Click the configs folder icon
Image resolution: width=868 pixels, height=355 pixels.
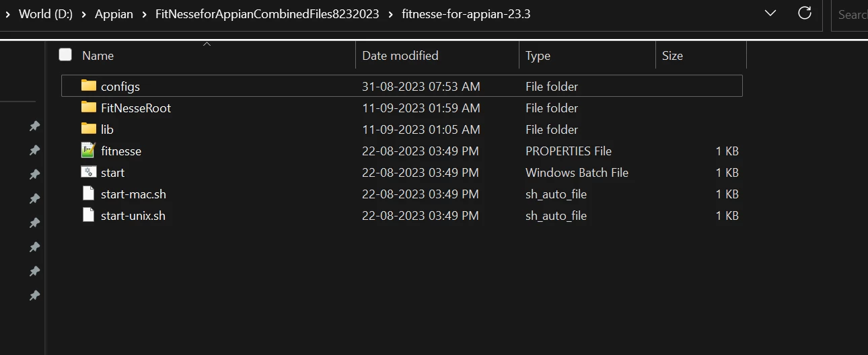pos(89,85)
